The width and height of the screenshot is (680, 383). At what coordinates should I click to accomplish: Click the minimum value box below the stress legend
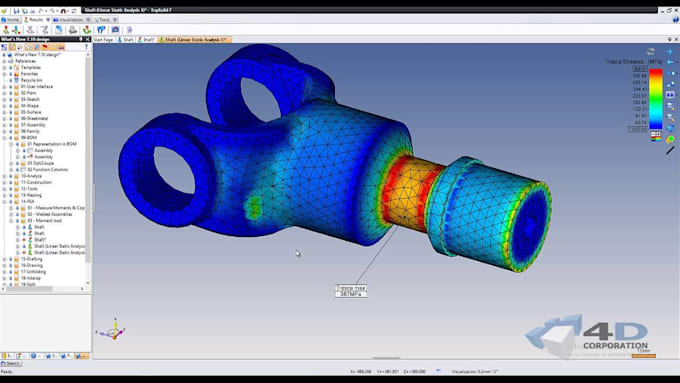click(x=638, y=129)
